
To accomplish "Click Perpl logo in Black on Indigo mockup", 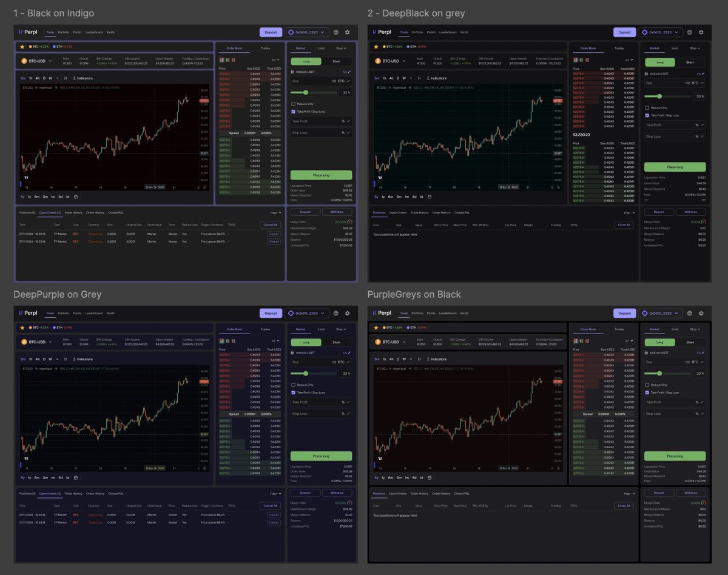I will [29, 32].
